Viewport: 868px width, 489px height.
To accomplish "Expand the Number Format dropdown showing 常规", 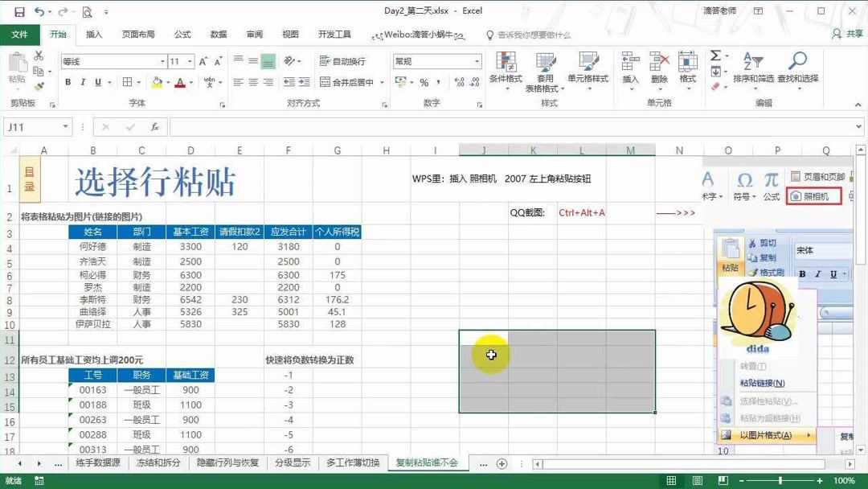I will tap(478, 60).
